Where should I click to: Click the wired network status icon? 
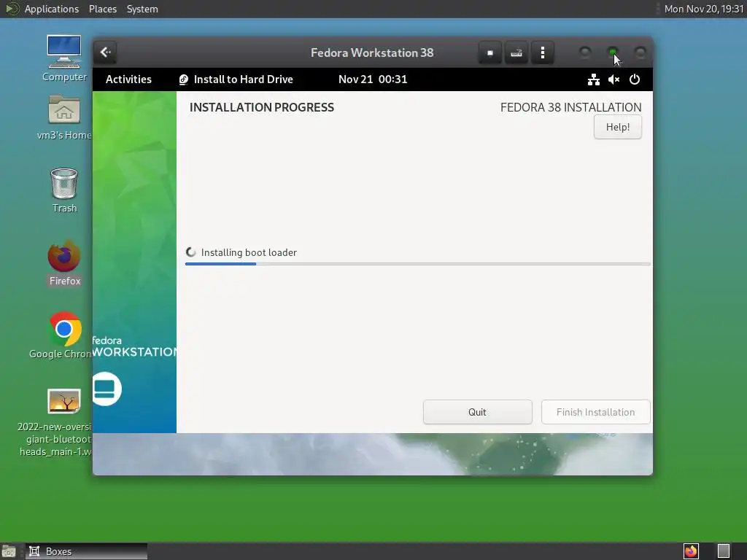click(594, 79)
